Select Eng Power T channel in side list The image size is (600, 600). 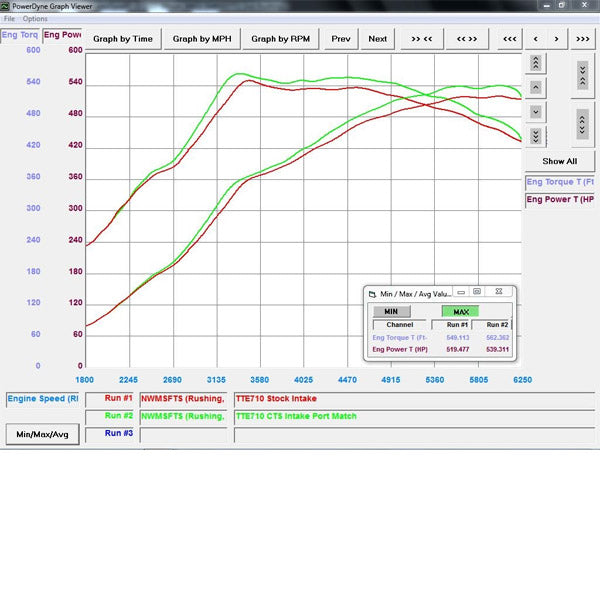click(560, 200)
